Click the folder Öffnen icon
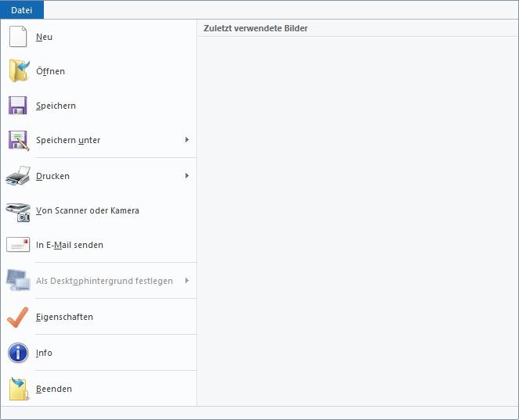This screenshot has height=420, width=519. click(x=19, y=70)
